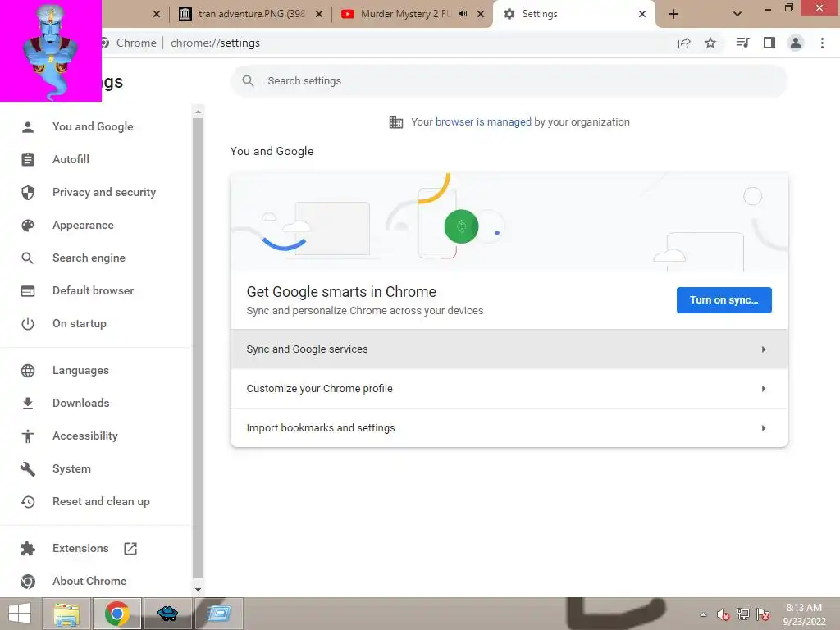Screen dimensions: 840x630
Task: Expand Customize your Chrome profile arrow
Action: click(764, 388)
